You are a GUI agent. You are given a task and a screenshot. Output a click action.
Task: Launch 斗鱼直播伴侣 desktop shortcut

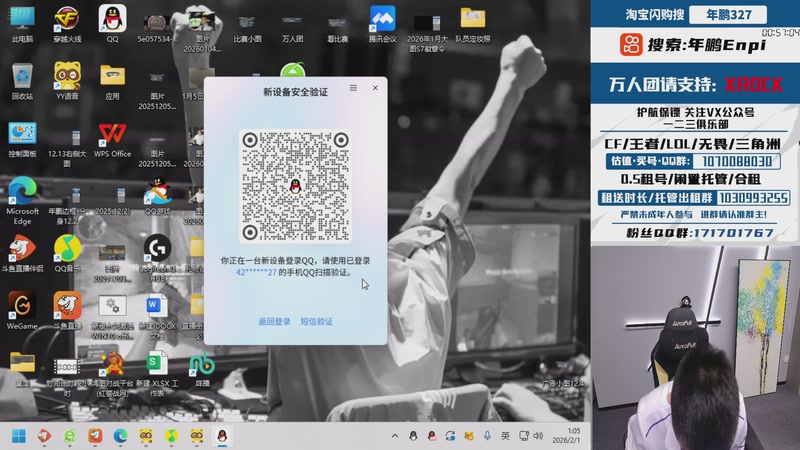coord(22,254)
